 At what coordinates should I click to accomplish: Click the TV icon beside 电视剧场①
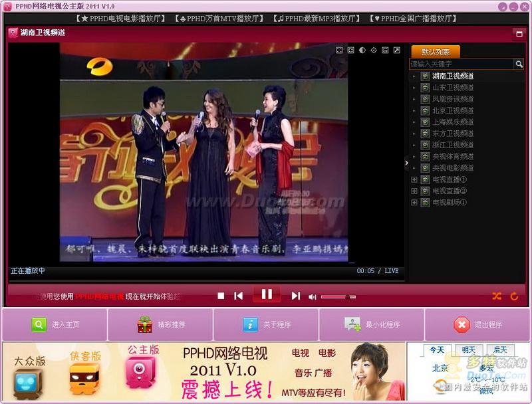pos(425,203)
